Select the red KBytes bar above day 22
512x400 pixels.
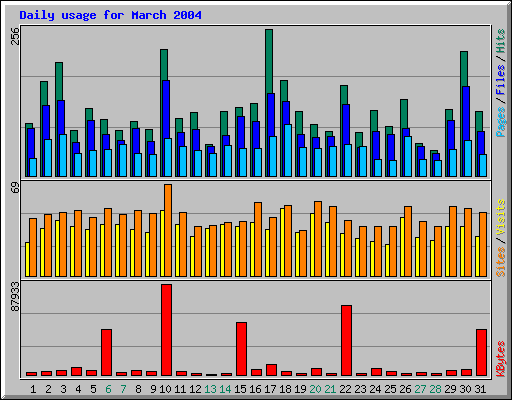(x=347, y=341)
